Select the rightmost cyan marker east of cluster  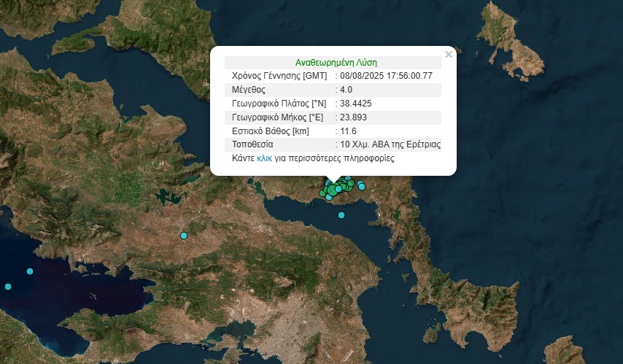pyautogui.click(x=362, y=187)
